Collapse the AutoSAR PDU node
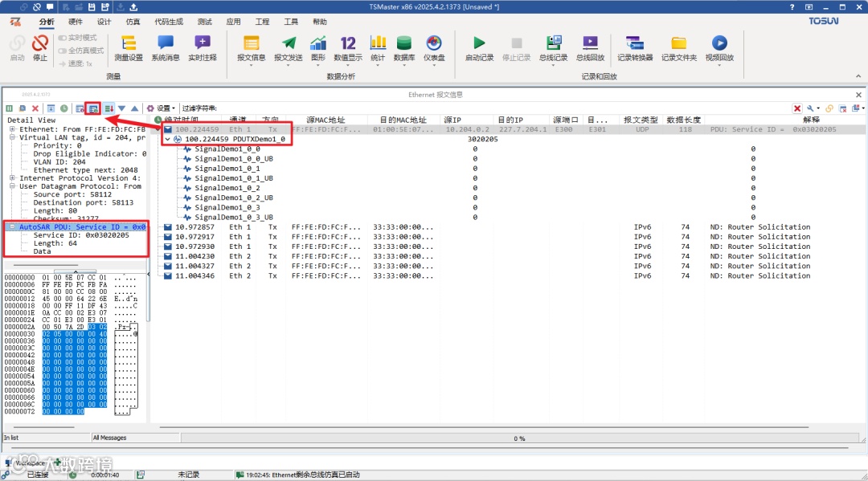This screenshot has height=481, width=868. (x=12, y=226)
